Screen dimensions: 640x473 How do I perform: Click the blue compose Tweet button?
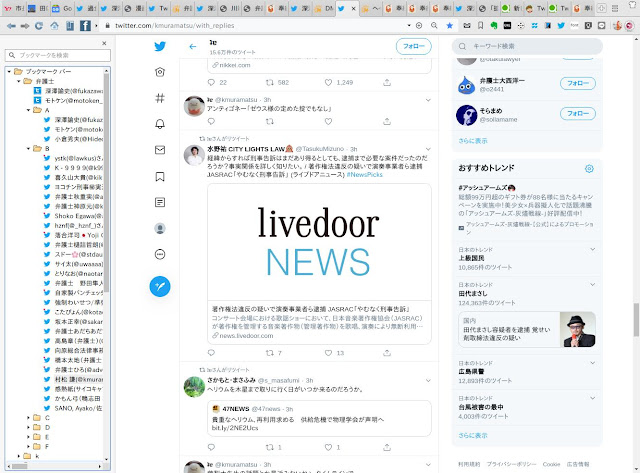tap(160, 286)
